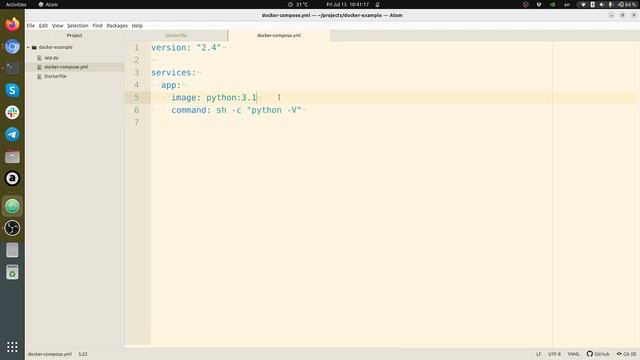Click the battery indicator in top bar
Viewport: 640px width, 360px height.
click(627, 4)
